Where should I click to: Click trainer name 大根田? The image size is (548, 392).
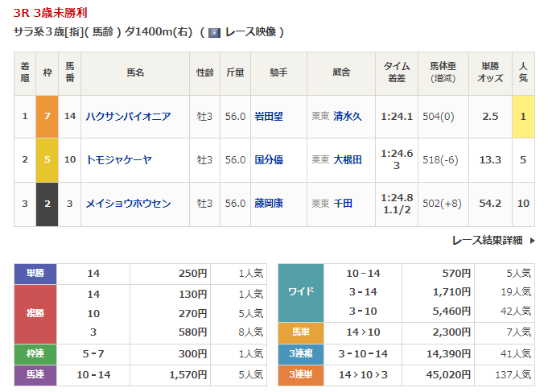point(348,159)
